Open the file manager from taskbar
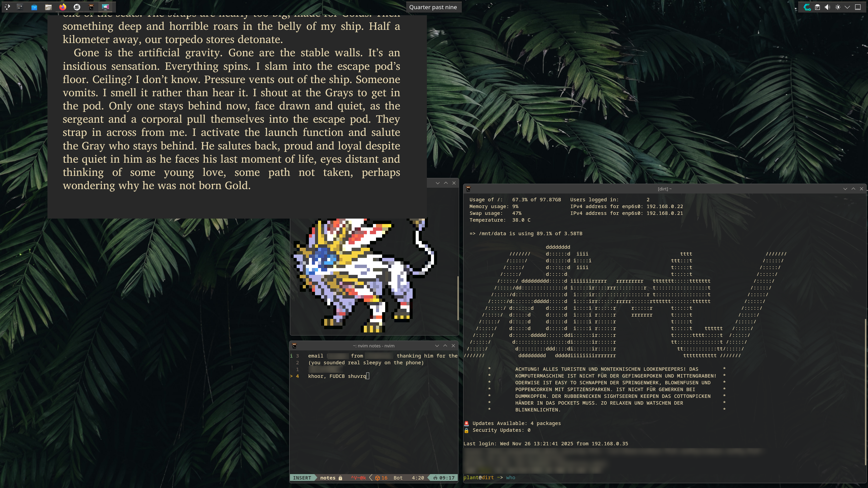This screenshot has height=488, width=868. pos(48,7)
